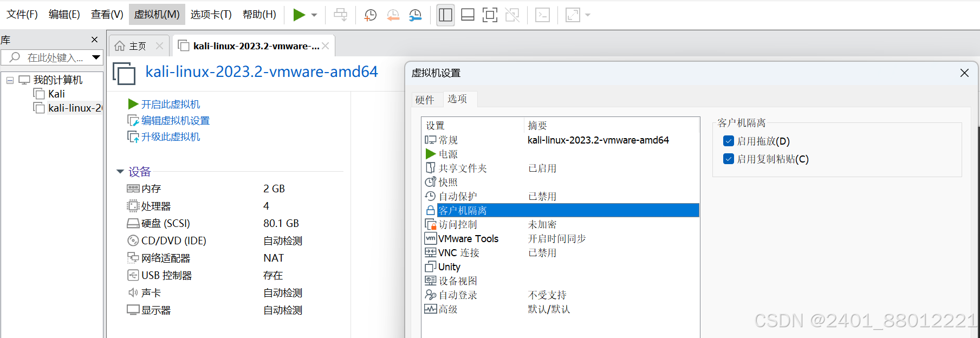Click the green power-on play toolbar button
The image size is (980, 338).
click(x=299, y=15)
